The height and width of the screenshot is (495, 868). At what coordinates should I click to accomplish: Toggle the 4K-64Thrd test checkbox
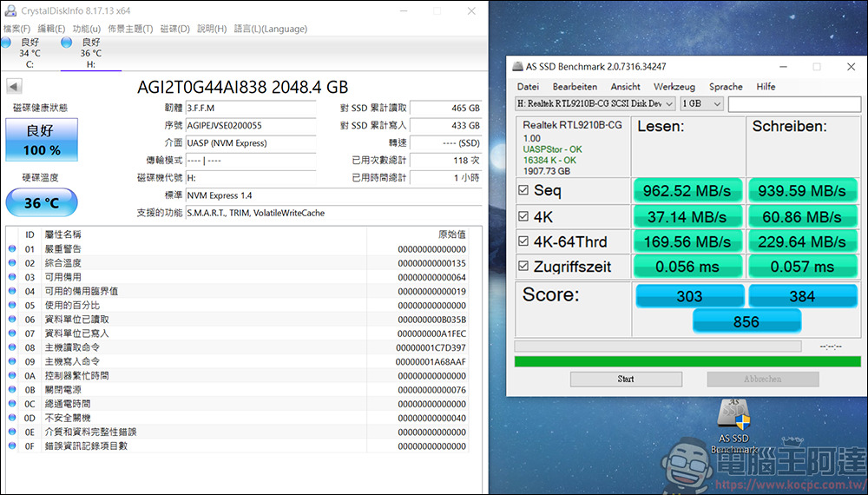pos(523,241)
